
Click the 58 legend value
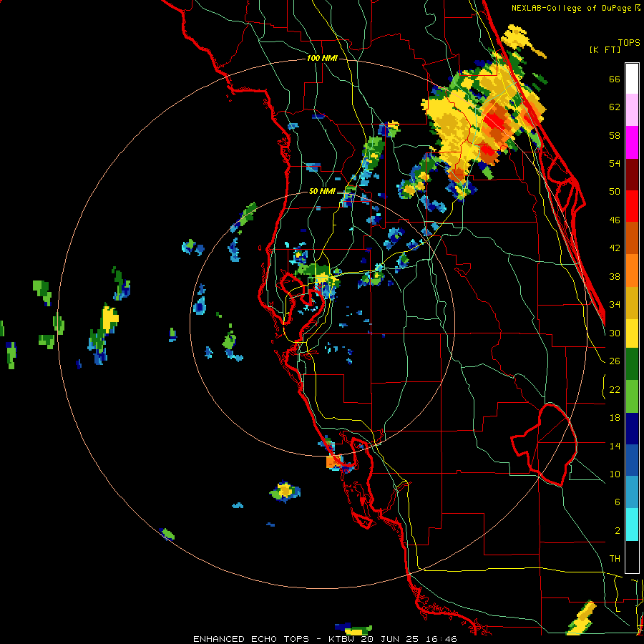pos(615,135)
